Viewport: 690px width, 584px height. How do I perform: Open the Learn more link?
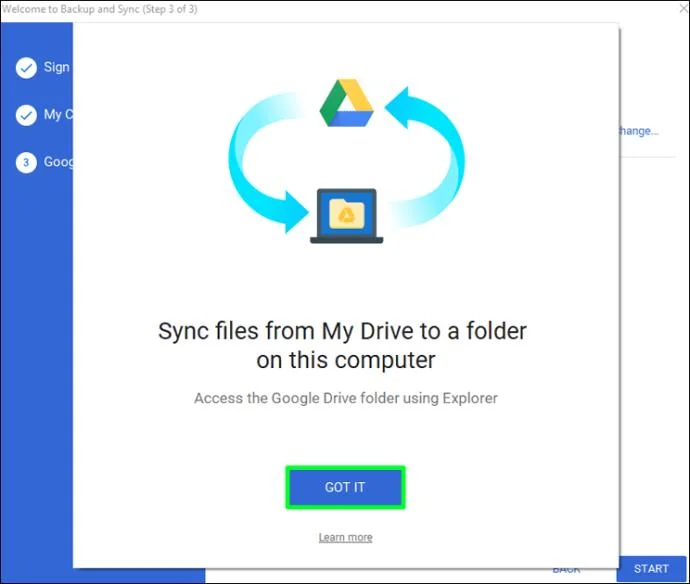(345, 537)
